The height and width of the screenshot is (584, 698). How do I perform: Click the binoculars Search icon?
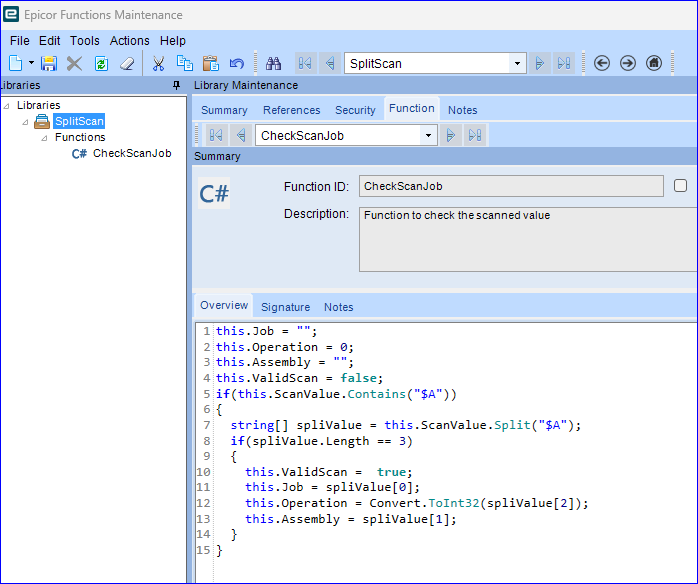(x=273, y=63)
